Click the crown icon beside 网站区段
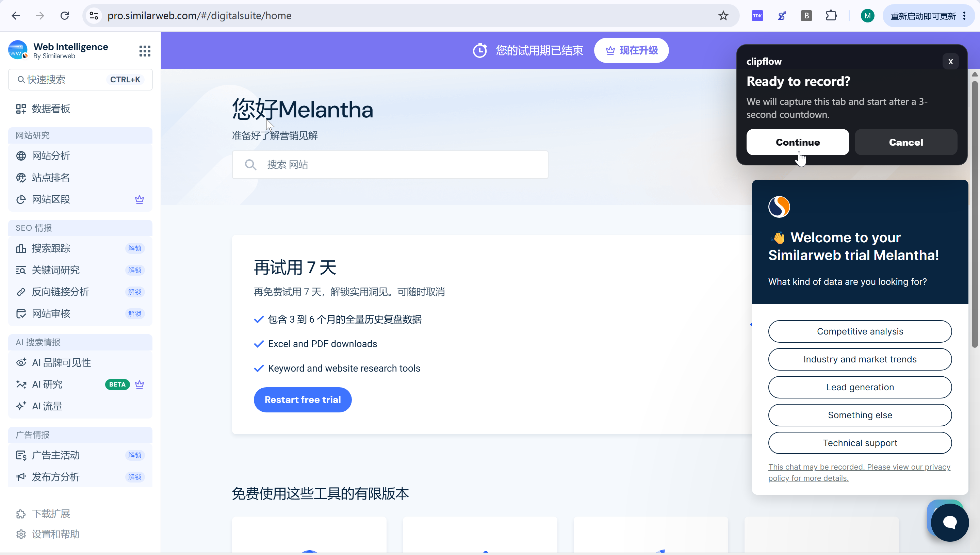Viewport: 980px width, 555px height. 140,199
